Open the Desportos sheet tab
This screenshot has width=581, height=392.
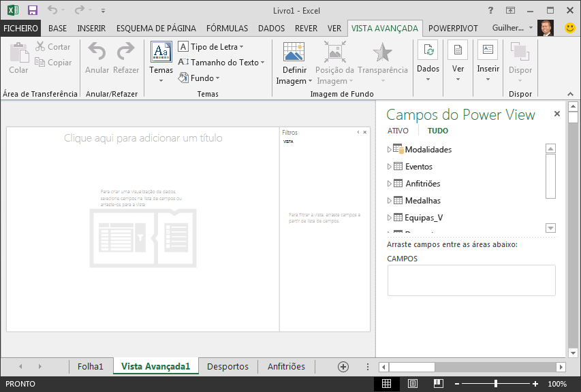point(227,366)
